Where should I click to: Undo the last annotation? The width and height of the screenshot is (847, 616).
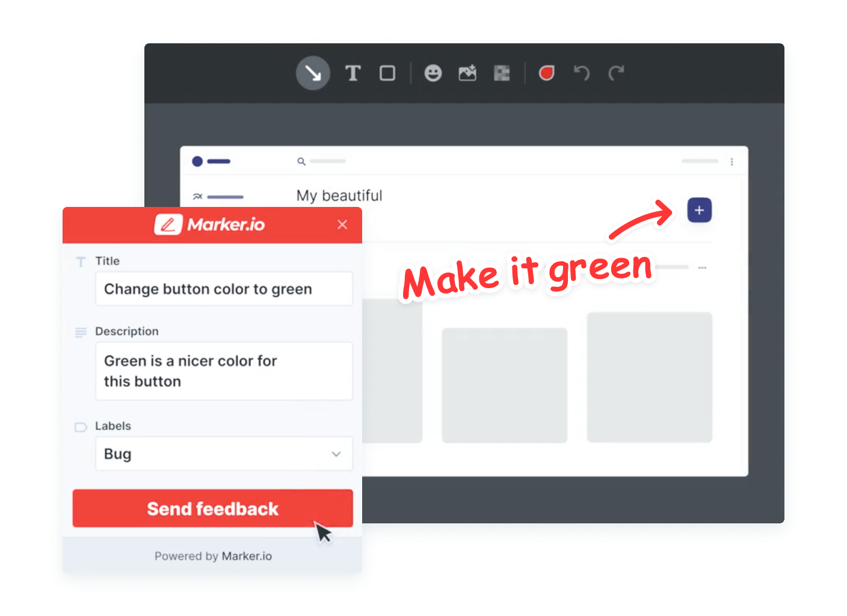[x=582, y=73]
